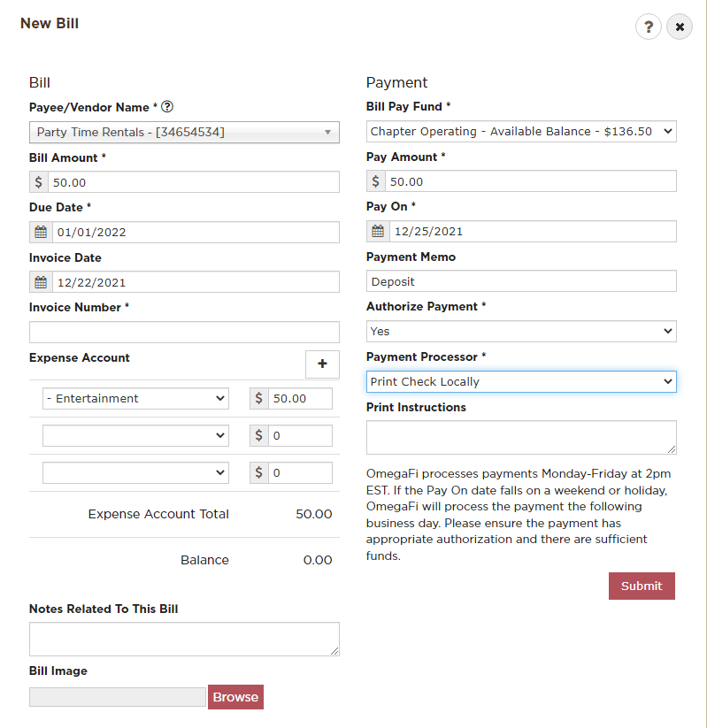The height and width of the screenshot is (728, 707).
Task: Click the help question mark at top right
Action: tap(649, 27)
